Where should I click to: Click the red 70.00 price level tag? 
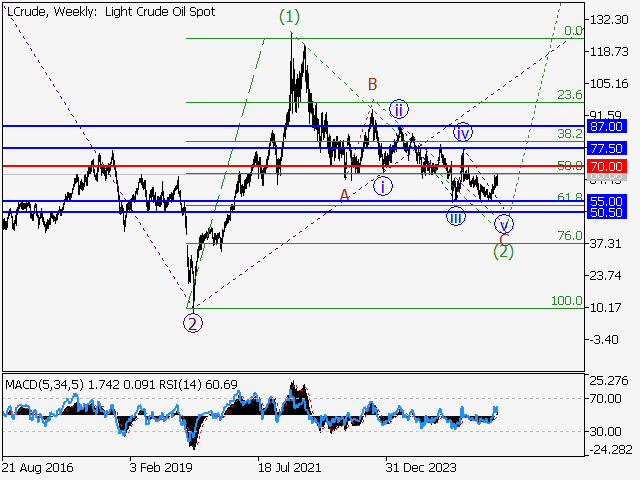point(606,166)
